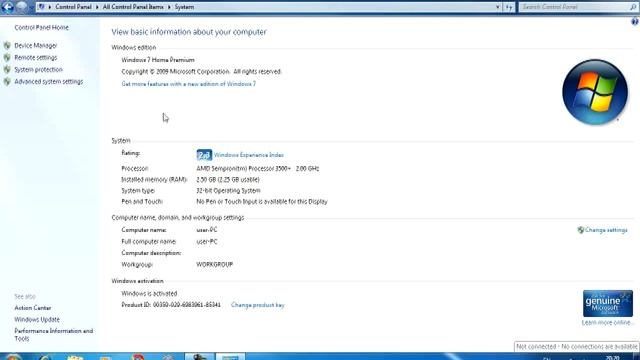
Task: Open the help question mark icon
Action: click(635, 22)
